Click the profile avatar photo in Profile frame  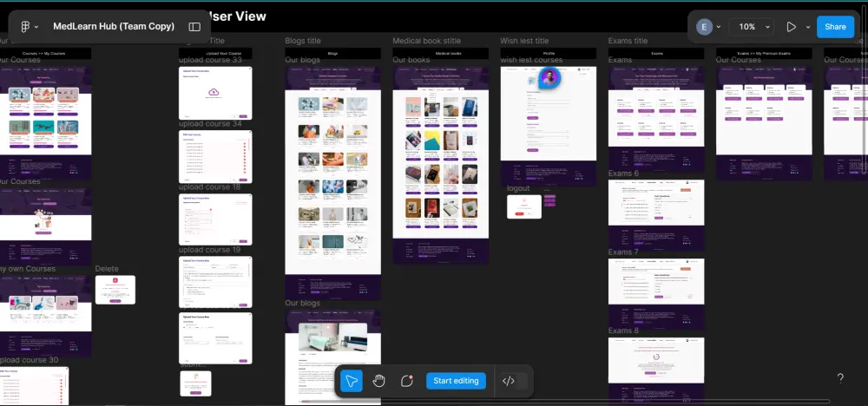549,78
